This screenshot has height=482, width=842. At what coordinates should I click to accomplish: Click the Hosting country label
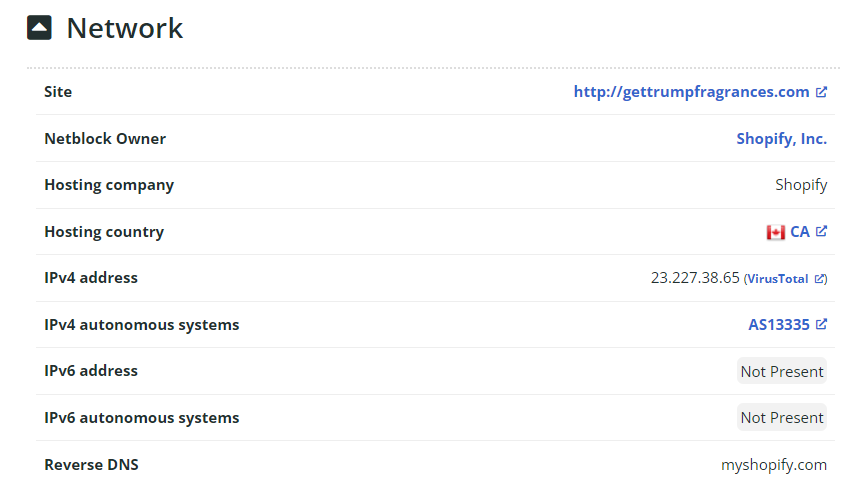click(104, 232)
